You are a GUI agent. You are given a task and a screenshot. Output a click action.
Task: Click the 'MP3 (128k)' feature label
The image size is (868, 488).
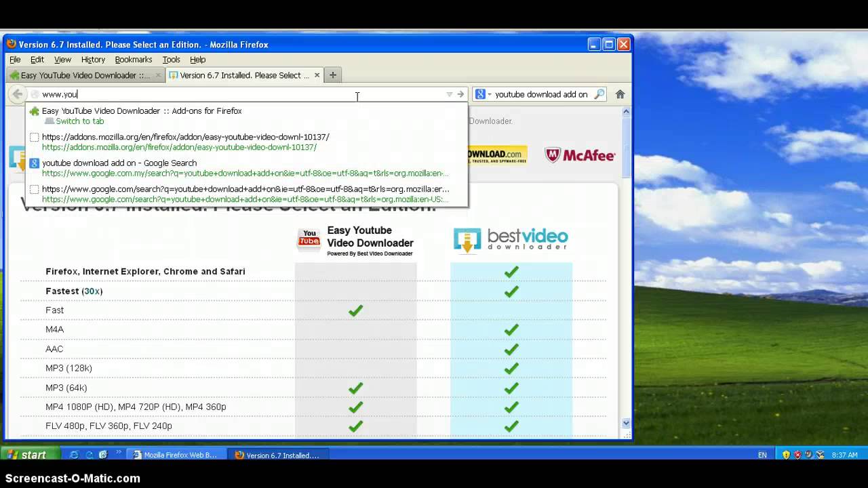68,369
